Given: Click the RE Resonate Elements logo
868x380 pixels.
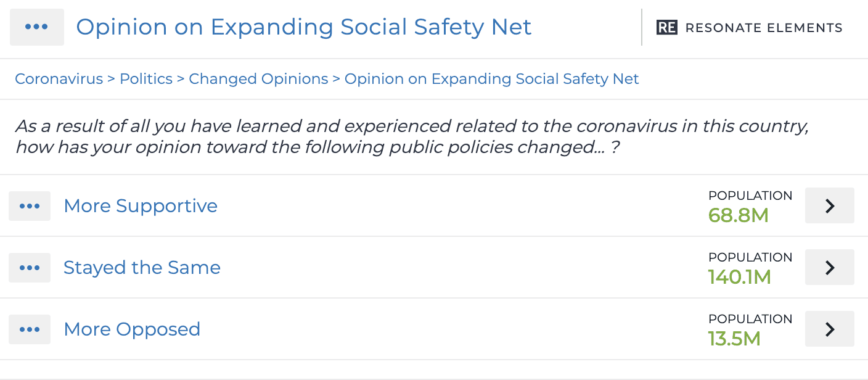Looking at the screenshot, I should pos(748,27).
